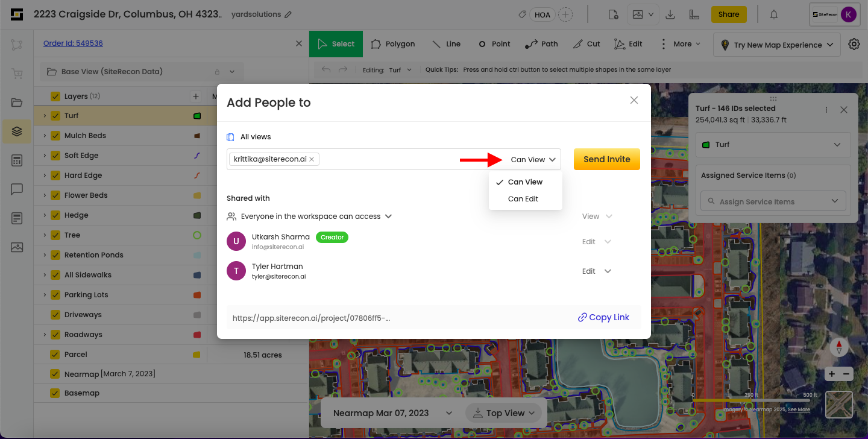Toggle the Flower Beds layer checkbox
This screenshot has width=868, height=439.
tap(55, 195)
